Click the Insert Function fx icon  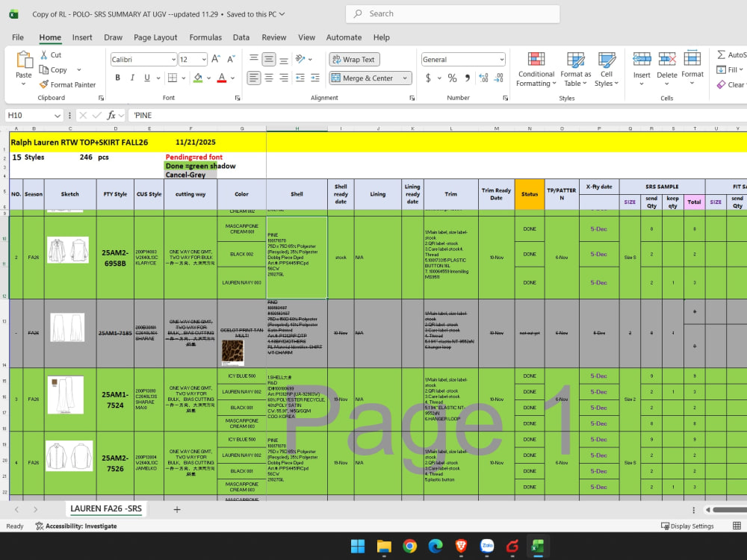tap(111, 115)
